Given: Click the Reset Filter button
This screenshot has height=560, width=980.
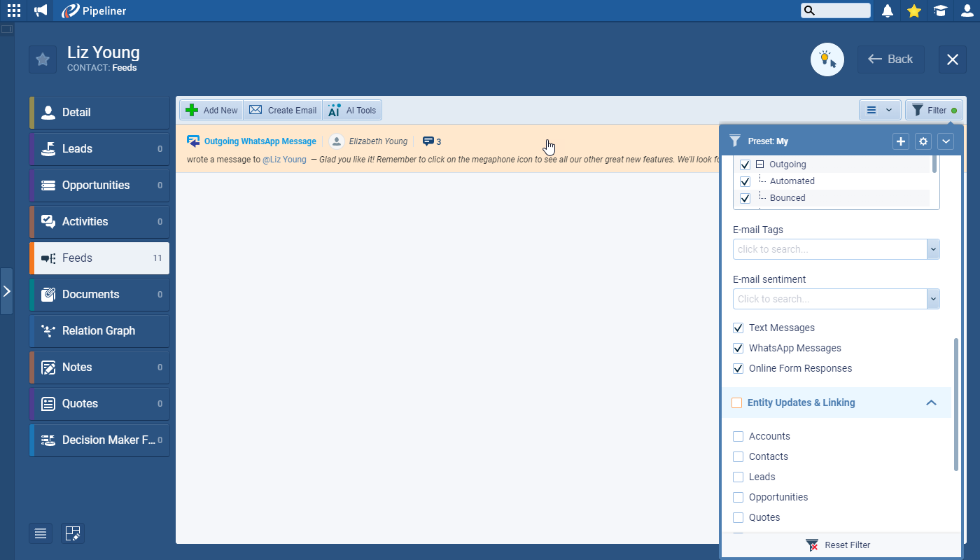Looking at the screenshot, I should (x=839, y=545).
